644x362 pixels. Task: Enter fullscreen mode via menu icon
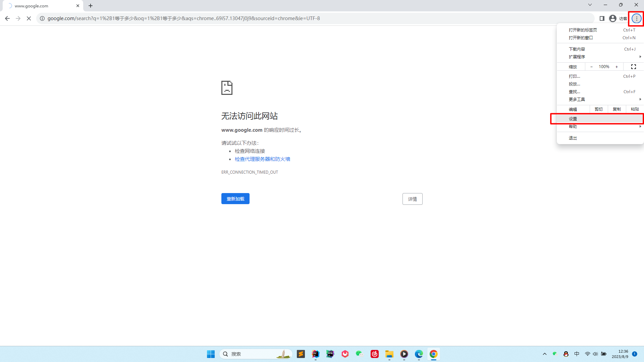click(634, 67)
